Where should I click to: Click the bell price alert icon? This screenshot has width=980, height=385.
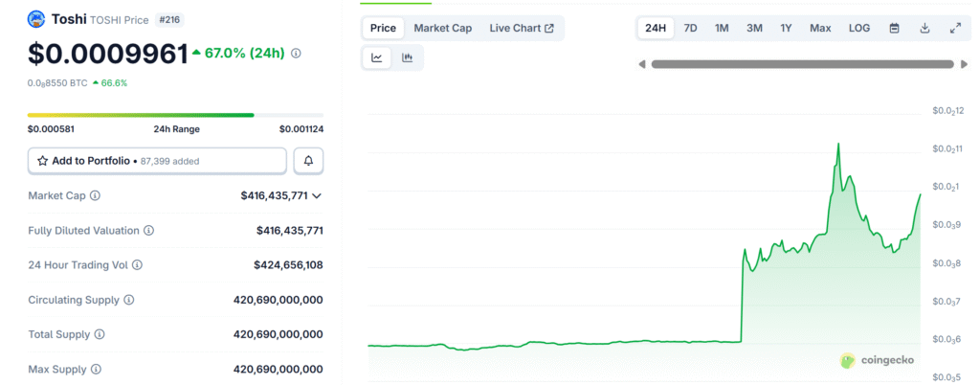pos(308,161)
